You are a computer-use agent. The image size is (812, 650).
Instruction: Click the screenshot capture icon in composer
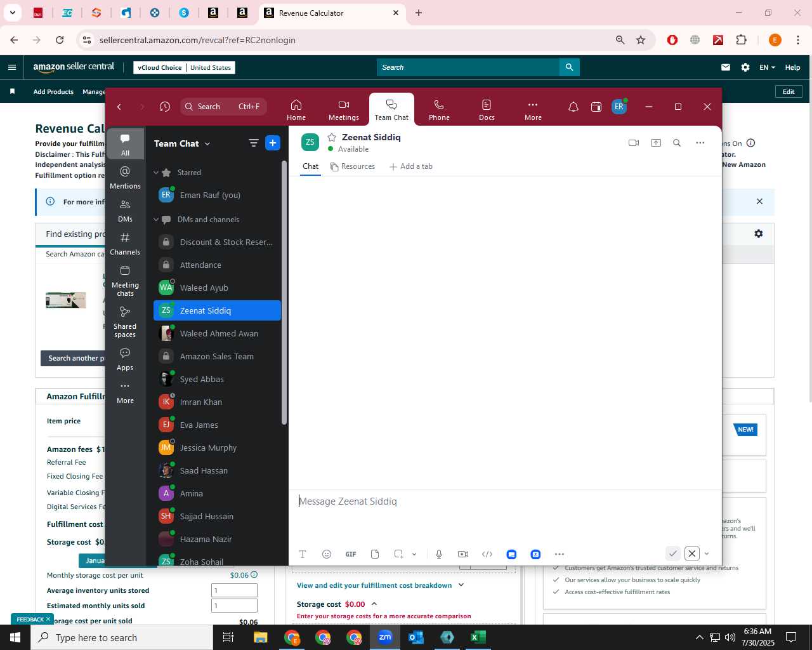[399, 554]
